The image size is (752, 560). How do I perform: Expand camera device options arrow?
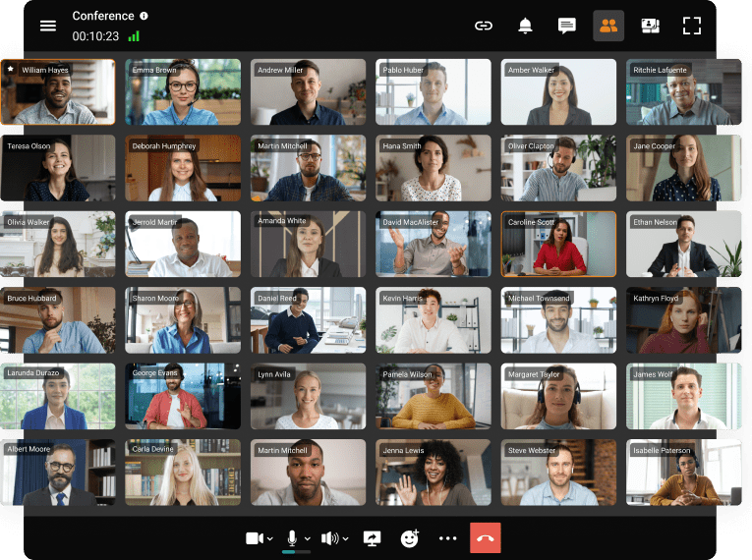(x=270, y=538)
